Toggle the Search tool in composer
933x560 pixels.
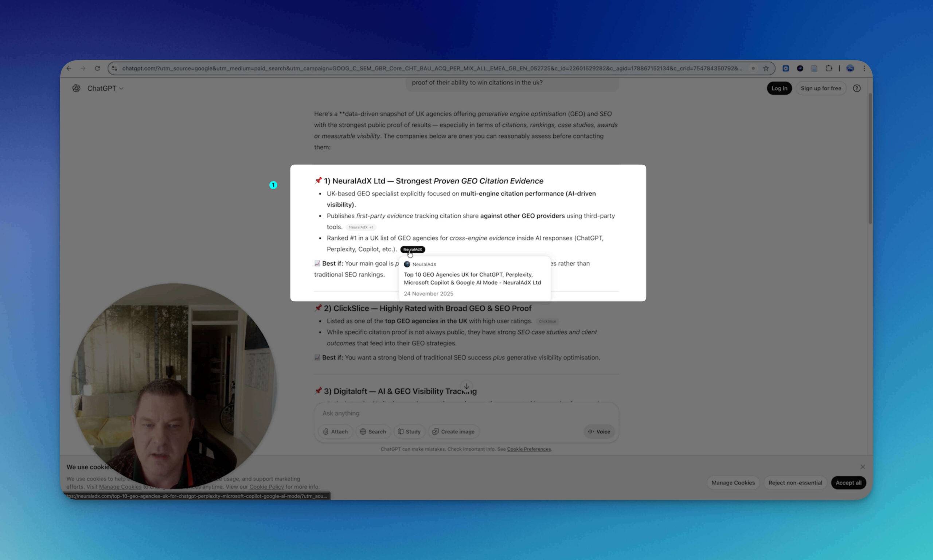click(373, 432)
